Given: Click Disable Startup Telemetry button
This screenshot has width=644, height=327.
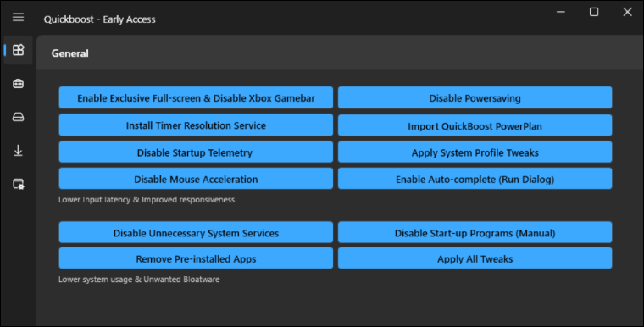Looking at the screenshot, I should pyautogui.click(x=196, y=152).
